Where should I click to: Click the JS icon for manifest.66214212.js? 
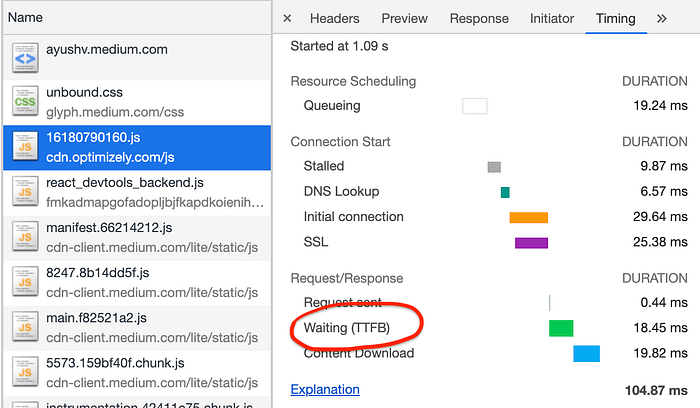pos(25,237)
